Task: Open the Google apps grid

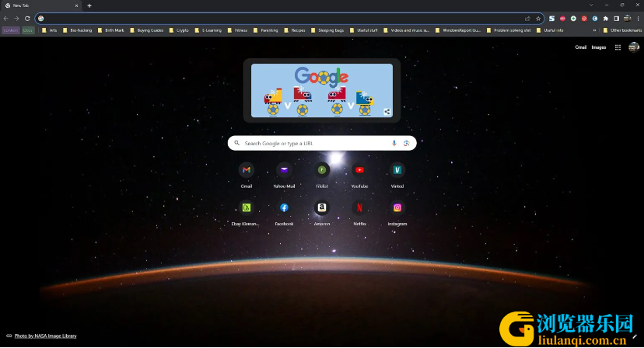Action: click(x=618, y=47)
